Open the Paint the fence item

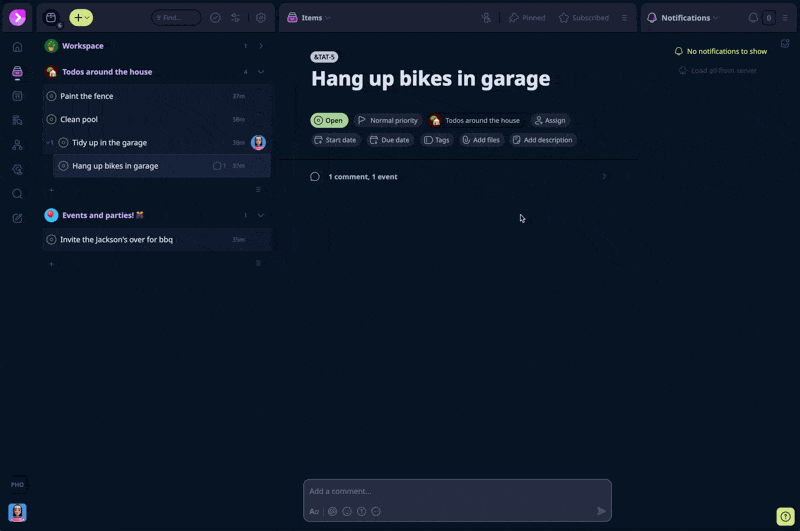pyautogui.click(x=158, y=96)
